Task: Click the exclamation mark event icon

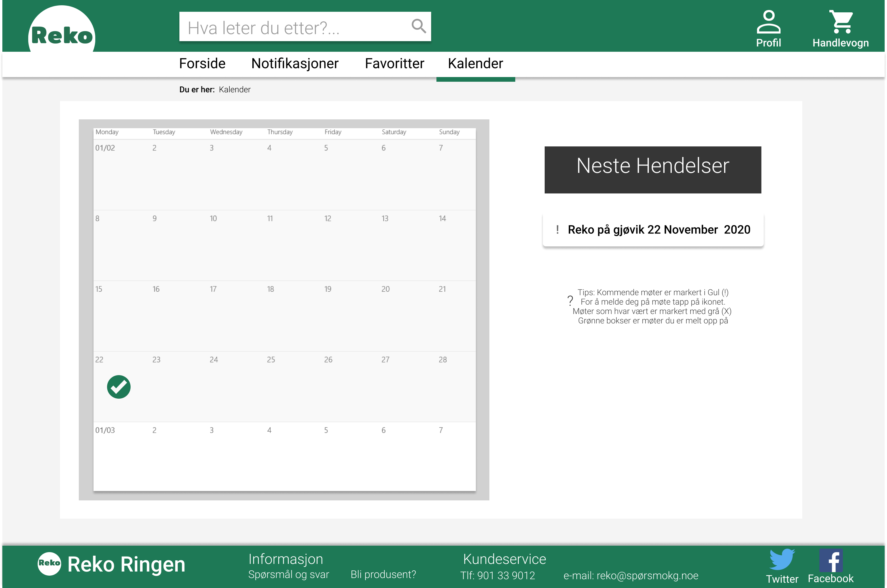Action: 557,230
